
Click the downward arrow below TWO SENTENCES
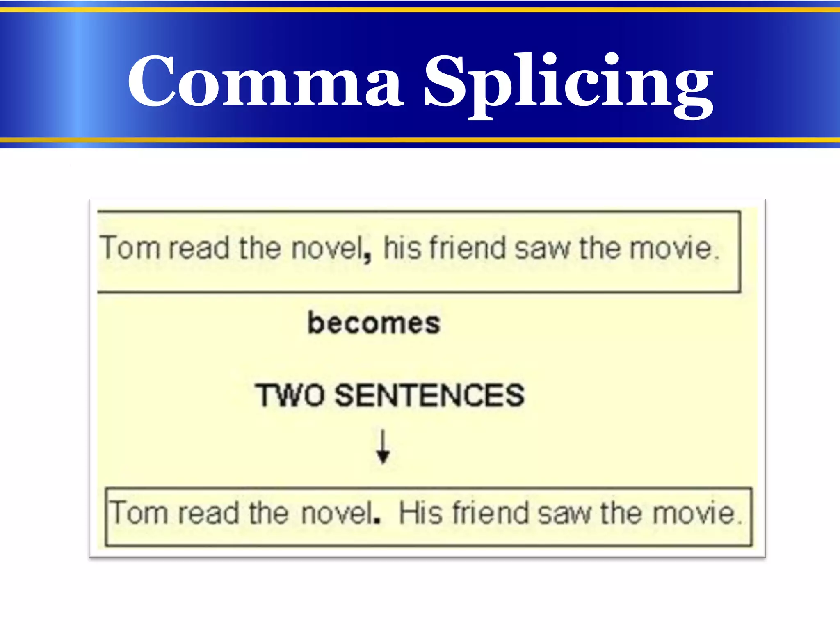coord(383,447)
